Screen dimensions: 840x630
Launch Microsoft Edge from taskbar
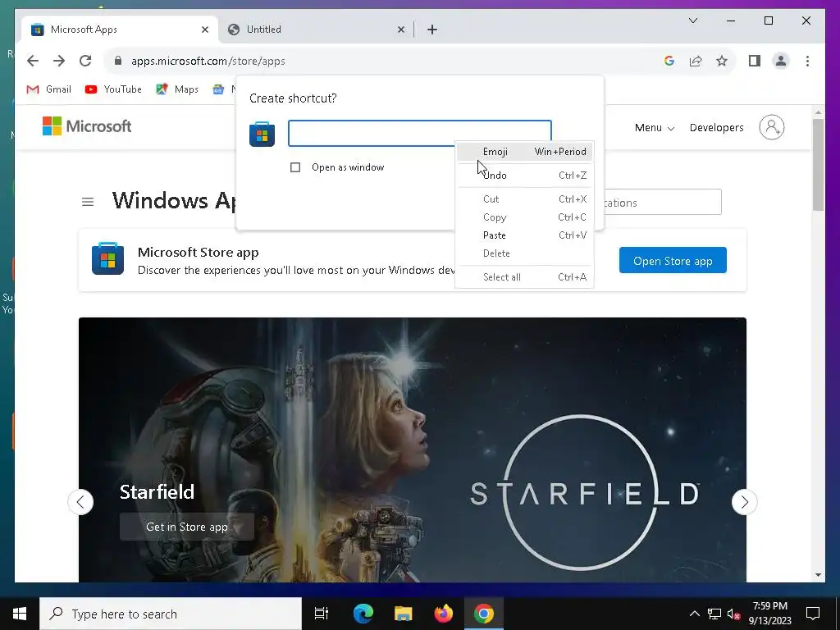(363, 614)
